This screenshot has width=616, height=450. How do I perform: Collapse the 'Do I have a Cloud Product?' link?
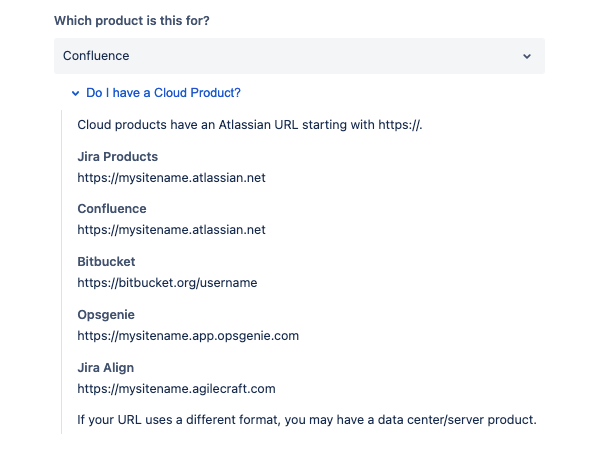point(163,93)
